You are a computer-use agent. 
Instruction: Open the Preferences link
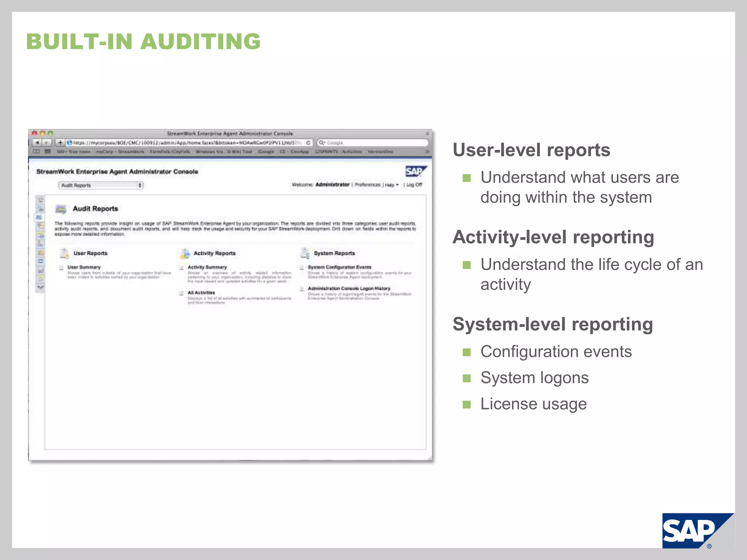(x=367, y=185)
